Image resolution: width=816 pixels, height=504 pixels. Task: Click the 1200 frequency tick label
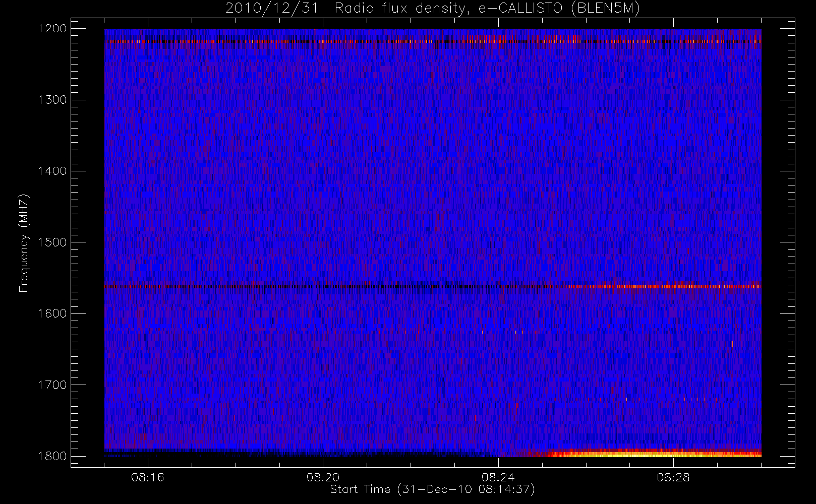[x=52, y=29]
